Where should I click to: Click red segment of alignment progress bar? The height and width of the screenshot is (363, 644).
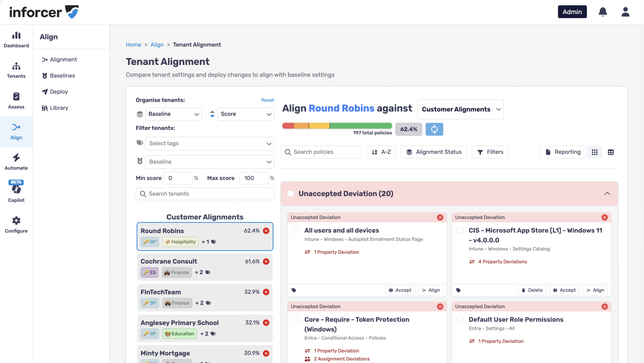tap(288, 126)
